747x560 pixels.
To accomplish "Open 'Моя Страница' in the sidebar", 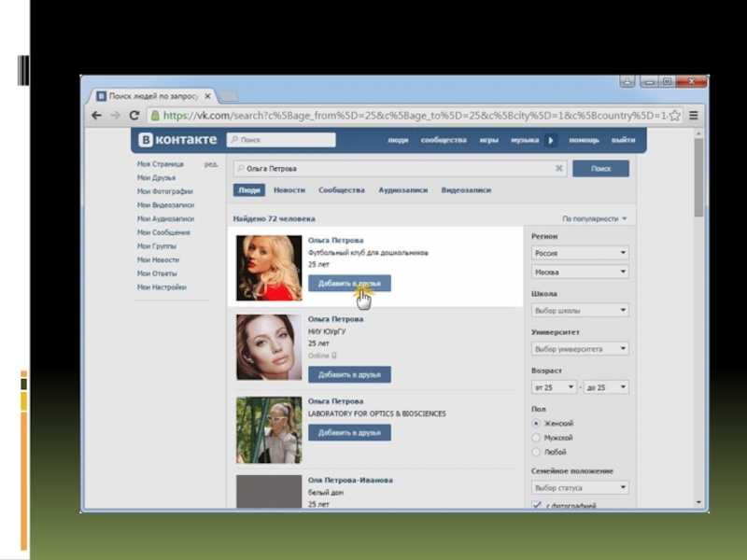I will (160, 164).
